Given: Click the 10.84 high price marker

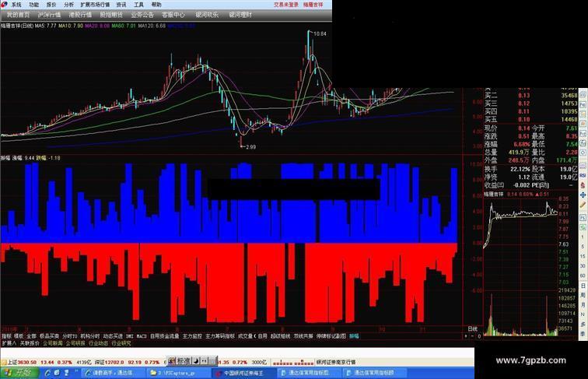Looking at the screenshot, I should (x=320, y=33).
